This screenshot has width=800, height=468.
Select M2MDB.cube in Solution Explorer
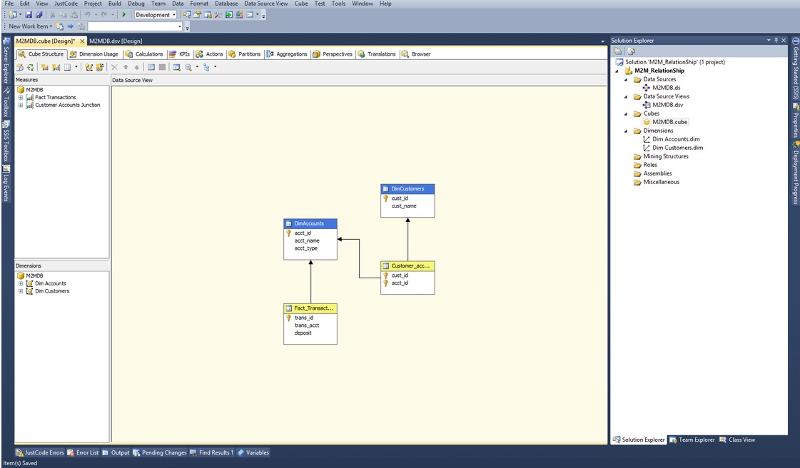point(669,122)
